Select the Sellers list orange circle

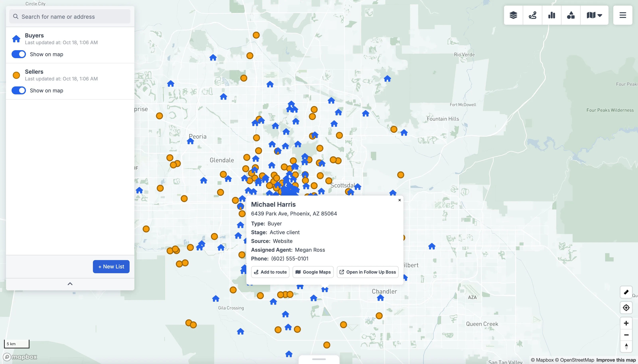(16, 75)
